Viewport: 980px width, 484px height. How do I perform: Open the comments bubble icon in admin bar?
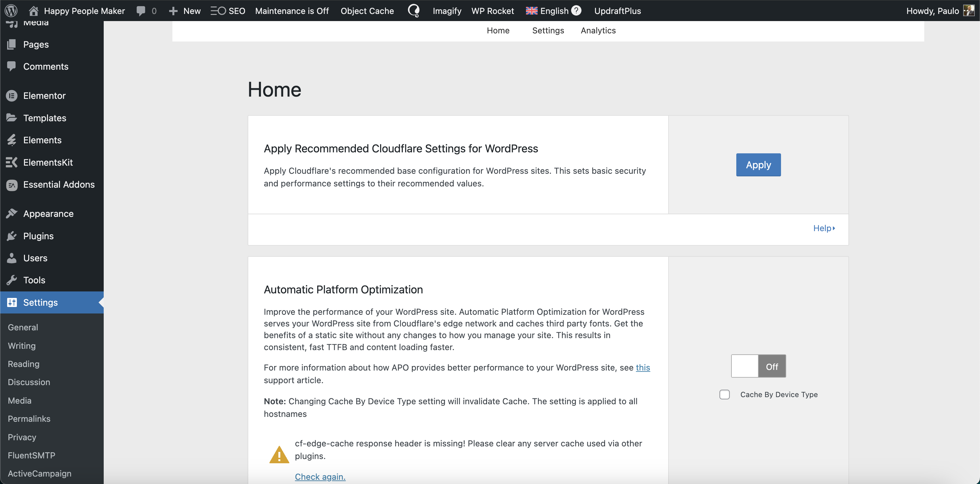pyautogui.click(x=141, y=11)
